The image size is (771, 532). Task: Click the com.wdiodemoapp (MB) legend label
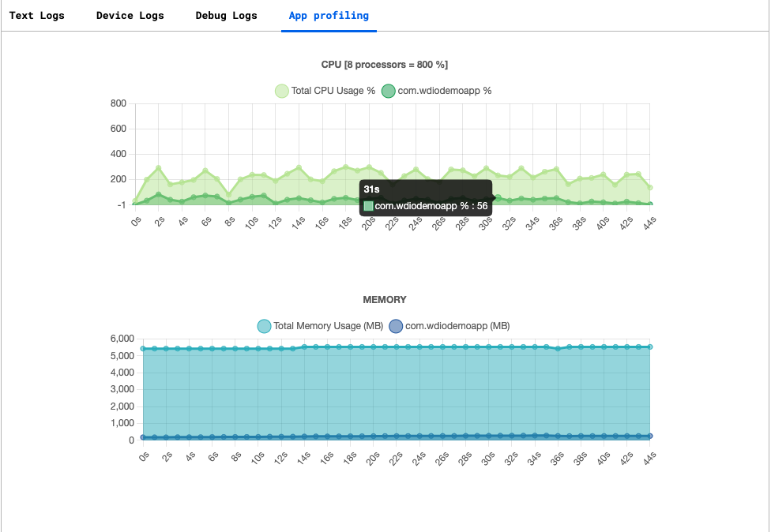457,326
